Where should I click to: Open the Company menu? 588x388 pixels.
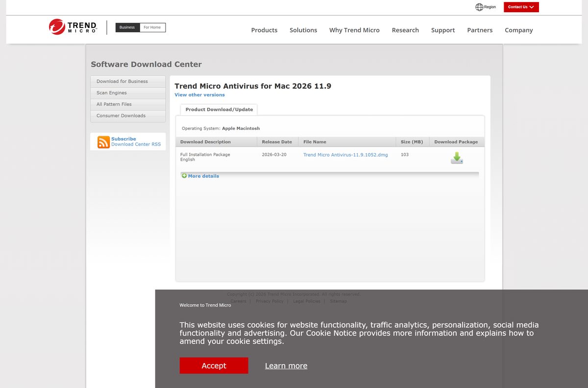519,30
